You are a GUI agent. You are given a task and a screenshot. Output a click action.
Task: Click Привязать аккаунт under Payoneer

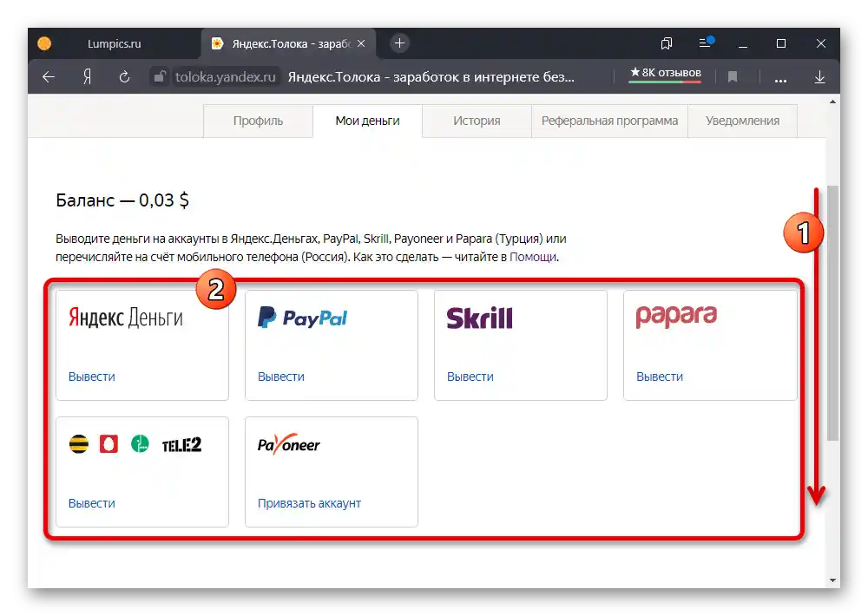click(310, 504)
